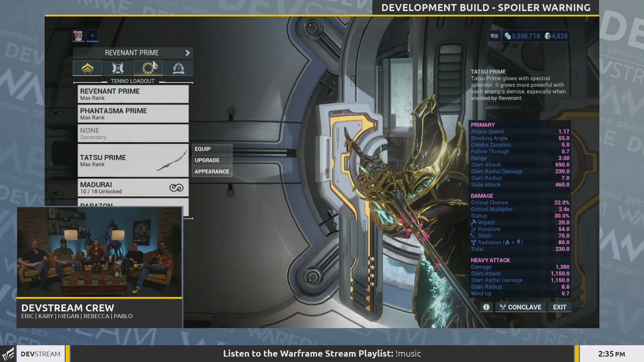Click Tatsu Prime weapon thumbnail image
The height and width of the screenshot is (362, 644).
[x=172, y=161]
